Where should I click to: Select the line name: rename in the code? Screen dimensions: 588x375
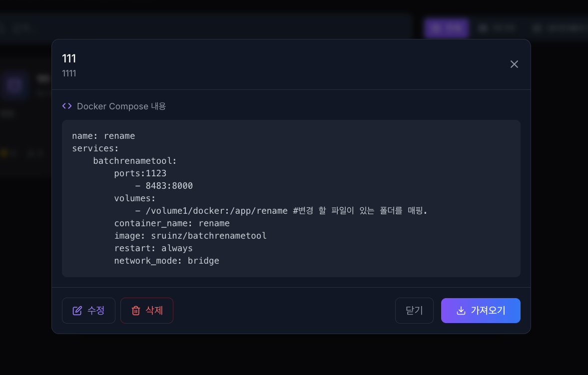click(x=103, y=135)
